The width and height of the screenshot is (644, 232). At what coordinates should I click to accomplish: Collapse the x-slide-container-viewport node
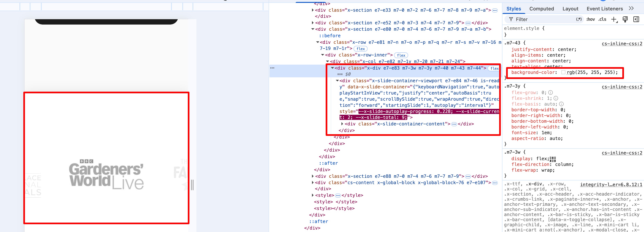337,80
